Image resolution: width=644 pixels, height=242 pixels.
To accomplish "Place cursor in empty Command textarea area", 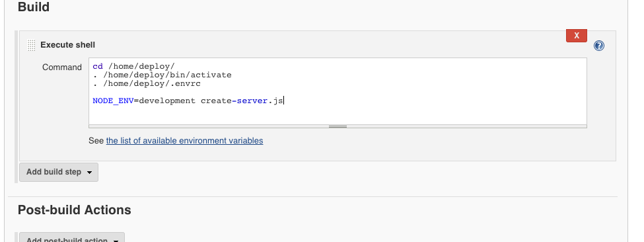I will [338, 114].
